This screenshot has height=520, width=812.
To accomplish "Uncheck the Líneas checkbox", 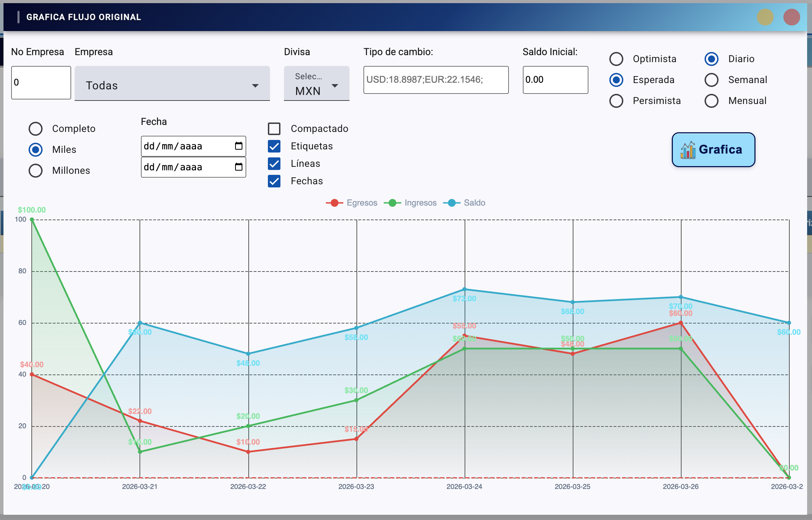I will point(274,164).
